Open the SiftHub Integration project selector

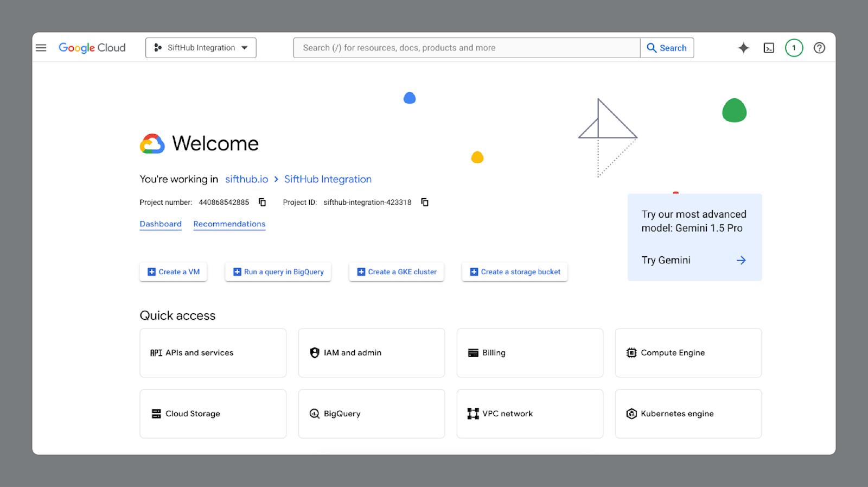[201, 48]
